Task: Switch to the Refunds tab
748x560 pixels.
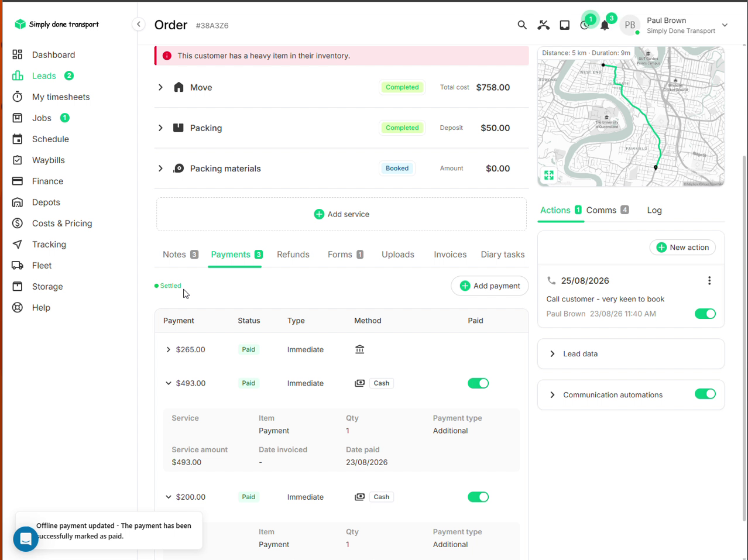Action: click(293, 255)
